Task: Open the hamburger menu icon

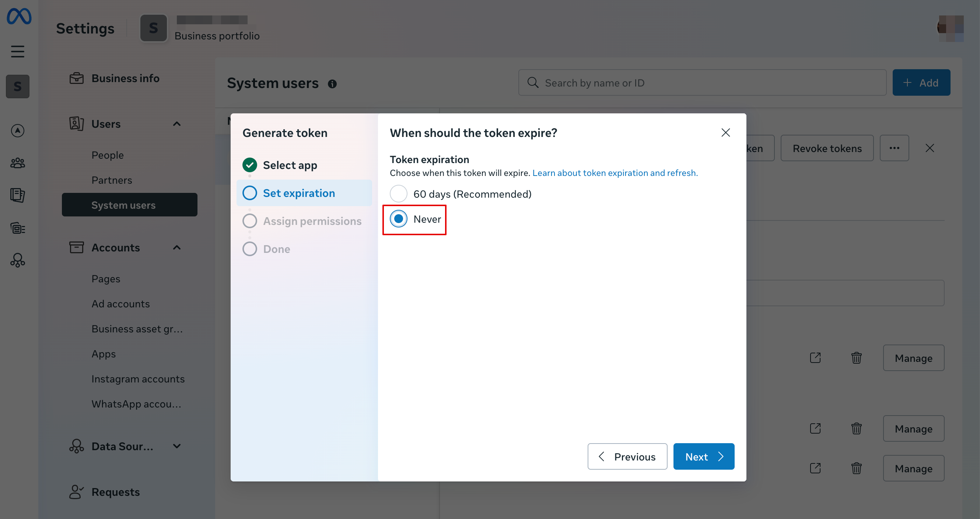Action: point(18,51)
